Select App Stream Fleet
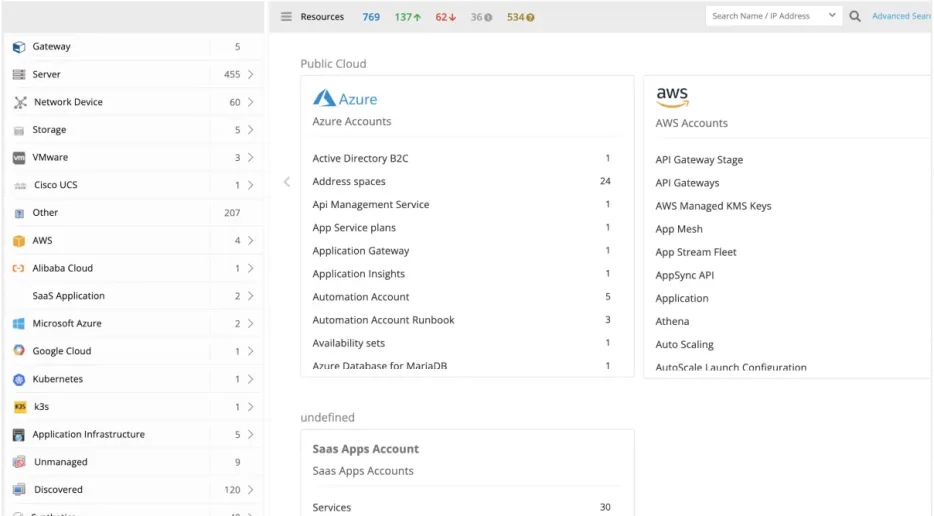This screenshot has width=934, height=516. click(x=696, y=253)
